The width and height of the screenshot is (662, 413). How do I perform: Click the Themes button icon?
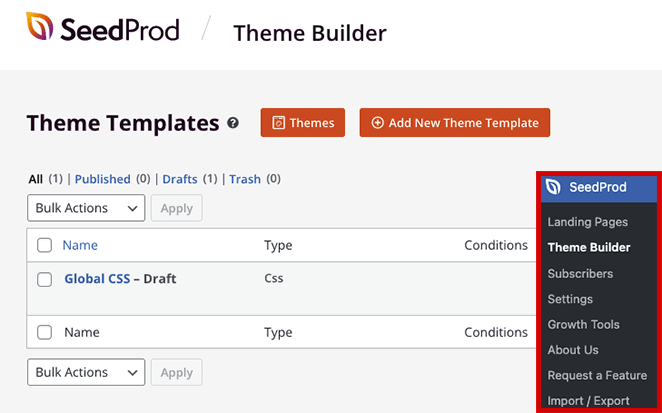(x=277, y=123)
